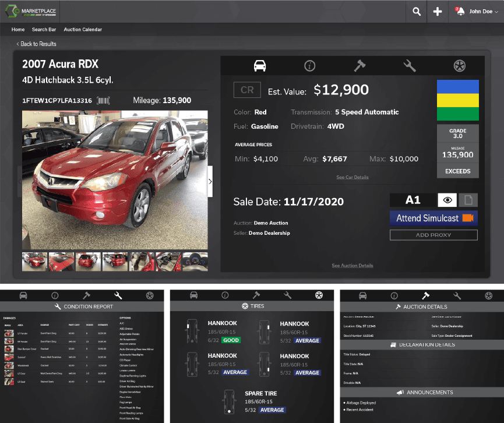The height and width of the screenshot is (423, 504).
Task: Open the notifications bell icon
Action: [460, 11]
